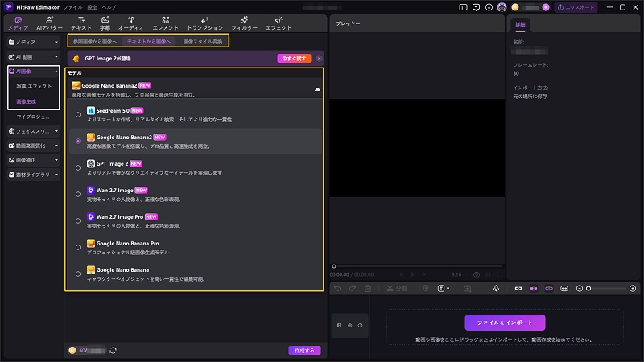
Task: Open the エレメント elements tool
Action: tap(166, 23)
